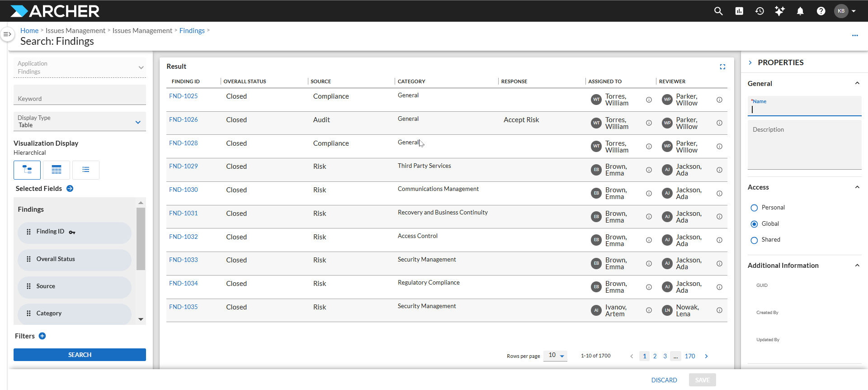
Task: Open the dashboard chart icon in header
Action: (739, 11)
